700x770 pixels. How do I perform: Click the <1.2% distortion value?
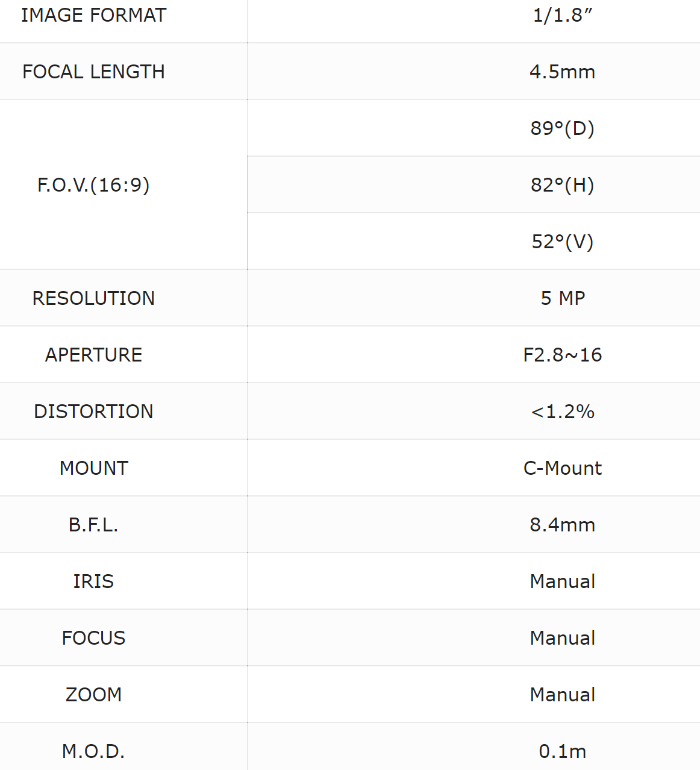(x=562, y=412)
